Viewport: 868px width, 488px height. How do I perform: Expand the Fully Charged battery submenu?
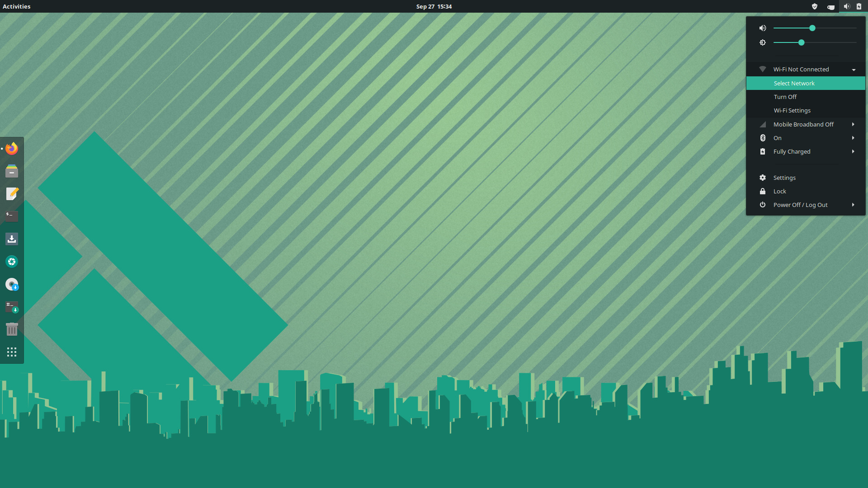(806, 151)
